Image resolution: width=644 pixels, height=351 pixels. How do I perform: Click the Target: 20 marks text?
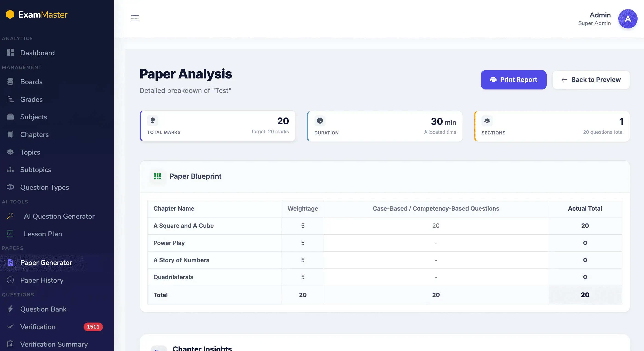coord(270,131)
